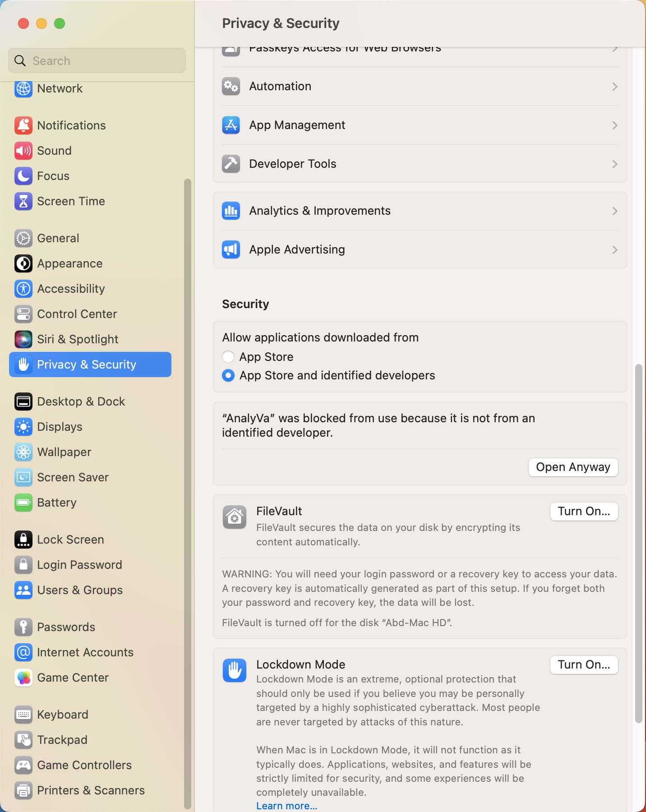Click the Internet Accounts at-sign icon
The width and height of the screenshot is (646, 812).
tap(23, 652)
